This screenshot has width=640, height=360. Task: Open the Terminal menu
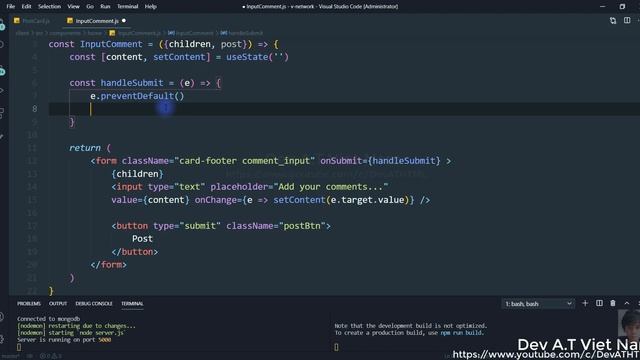pos(127,7)
